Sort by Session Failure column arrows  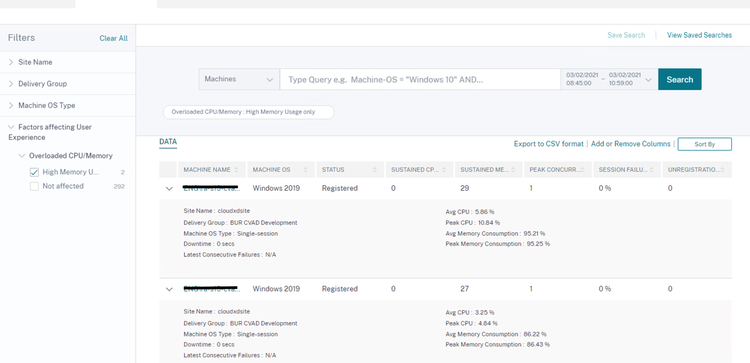click(651, 170)
